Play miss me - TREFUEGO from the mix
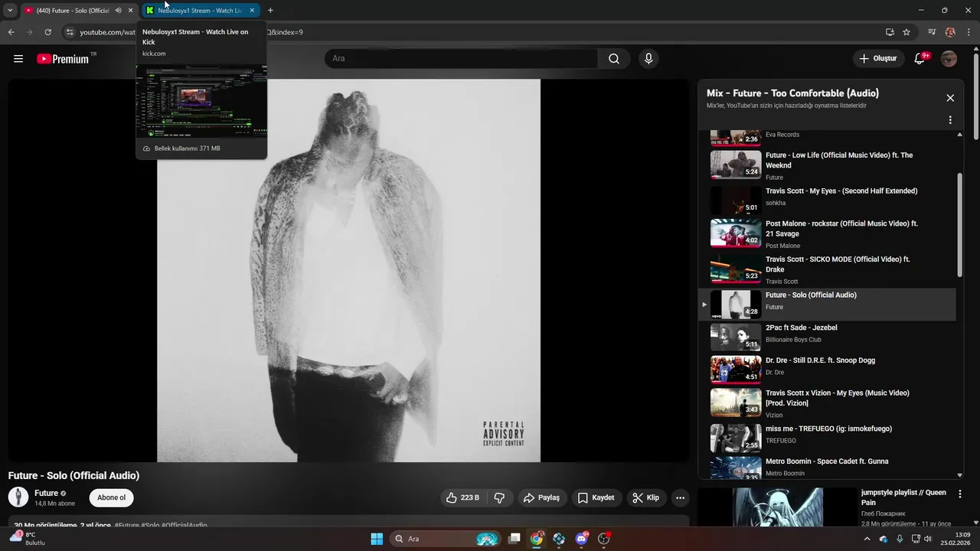This screenshot has height=551, width=980. pos(827,439)
